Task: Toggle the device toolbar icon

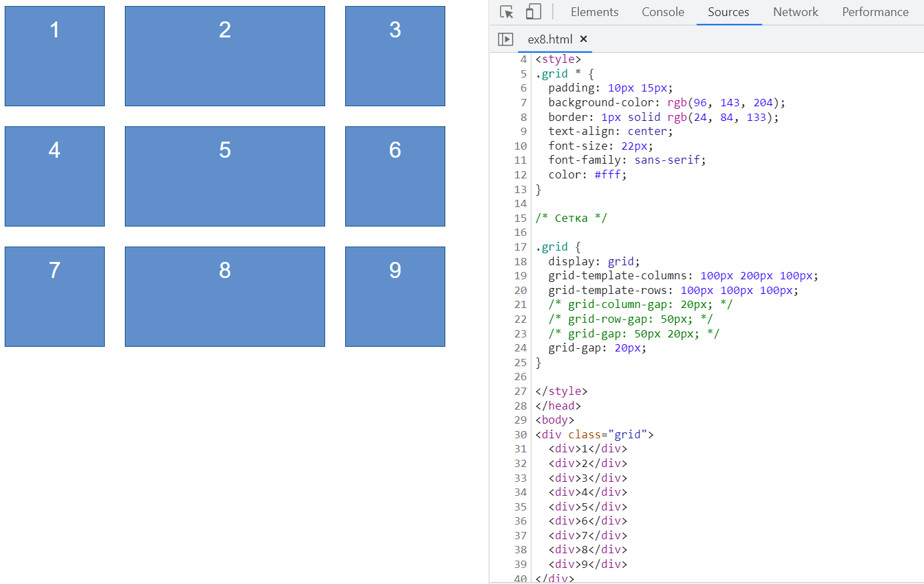Action: [533, 12]
